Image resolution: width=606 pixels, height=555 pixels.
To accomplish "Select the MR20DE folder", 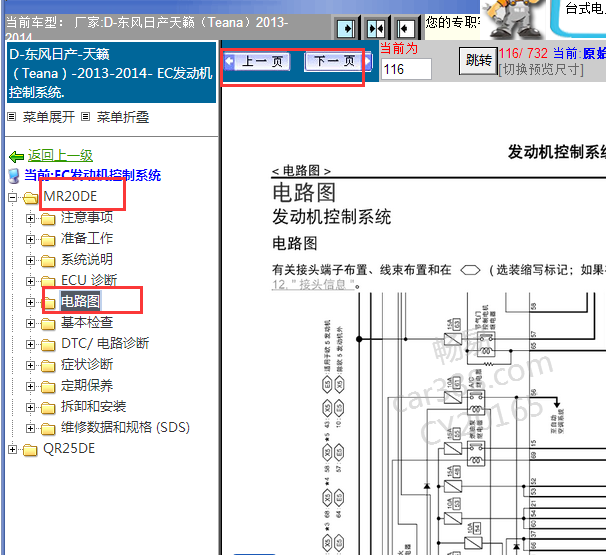I will (x=70, y=196).
